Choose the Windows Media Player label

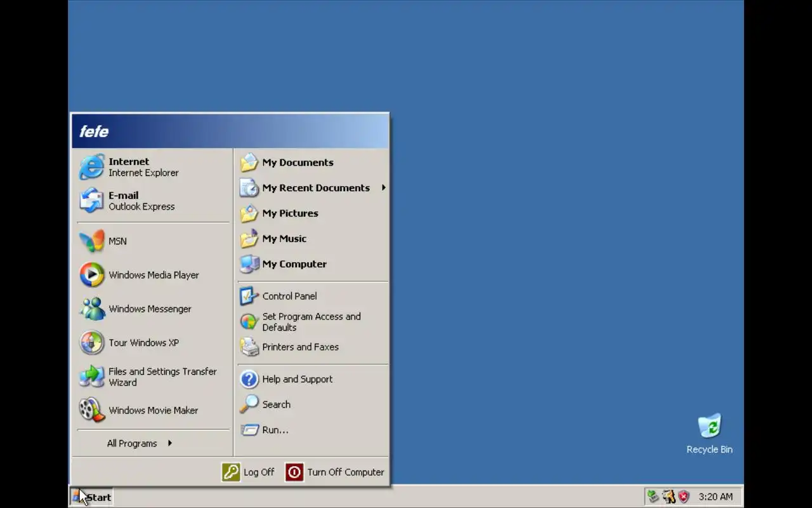pos(154,275)
